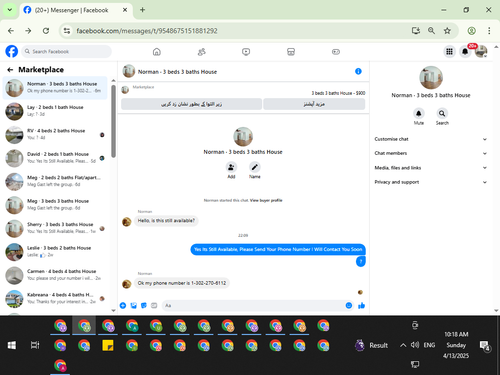Viewport: 500px width, 375px height.
Task: Open the Sticky Notes taskbar app
Action: tap(108, 345)
